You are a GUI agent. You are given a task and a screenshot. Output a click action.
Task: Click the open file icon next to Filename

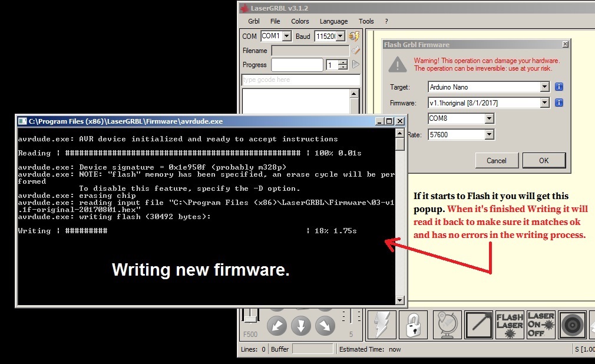coord(356,50)
